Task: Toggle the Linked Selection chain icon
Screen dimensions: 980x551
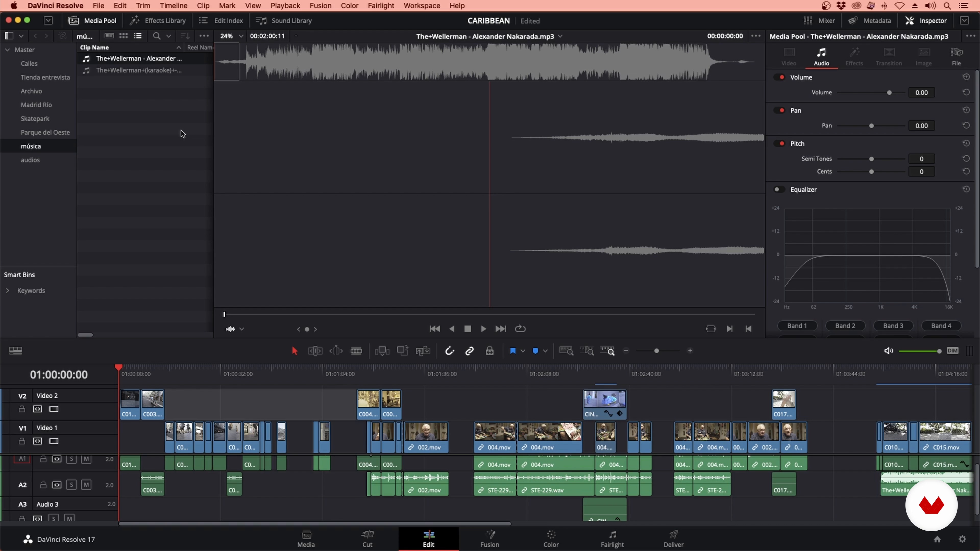Action: (x=470, y=350)
